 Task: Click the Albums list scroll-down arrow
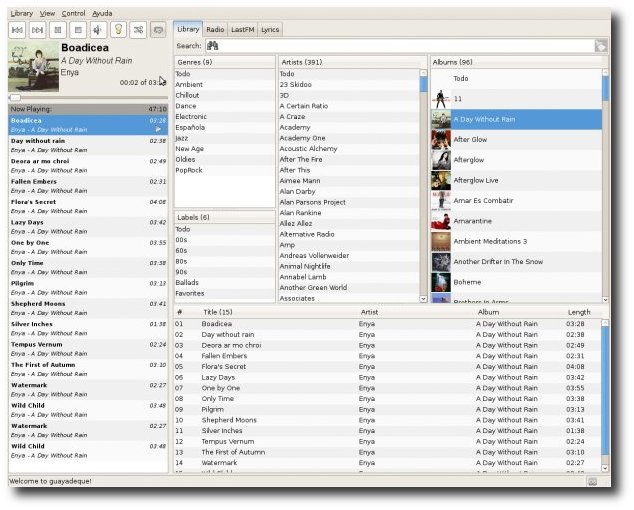605,300
